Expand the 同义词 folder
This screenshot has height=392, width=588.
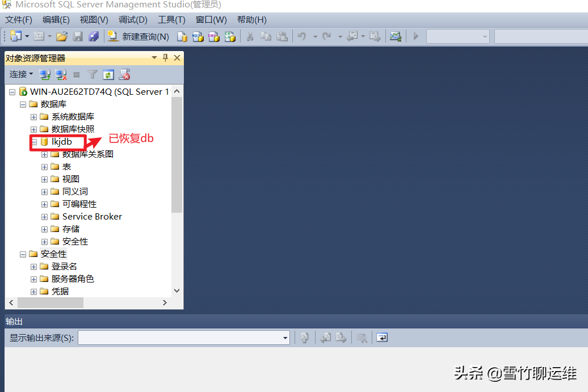44,192
